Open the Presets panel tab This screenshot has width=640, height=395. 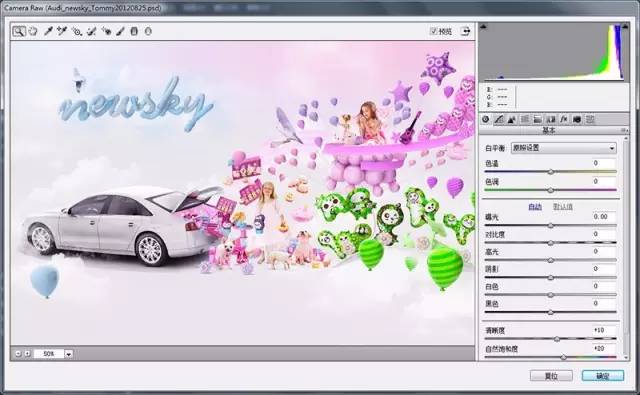(x=590, y=119)
